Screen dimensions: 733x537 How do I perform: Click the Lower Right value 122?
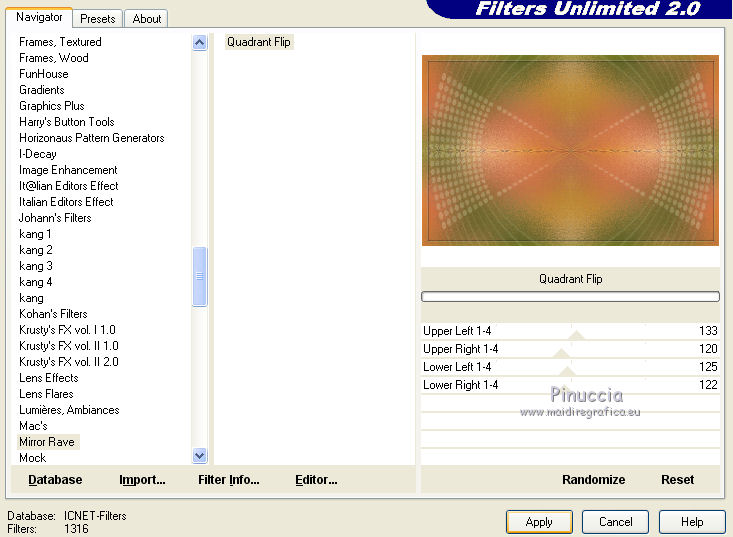(708, 385)
